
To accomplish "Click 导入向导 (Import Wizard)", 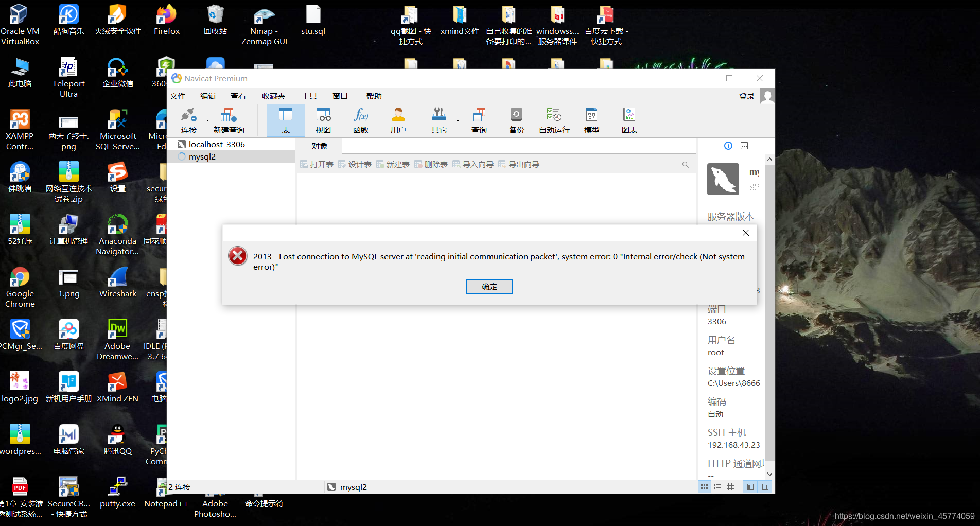I will click(x=472, y=164).
